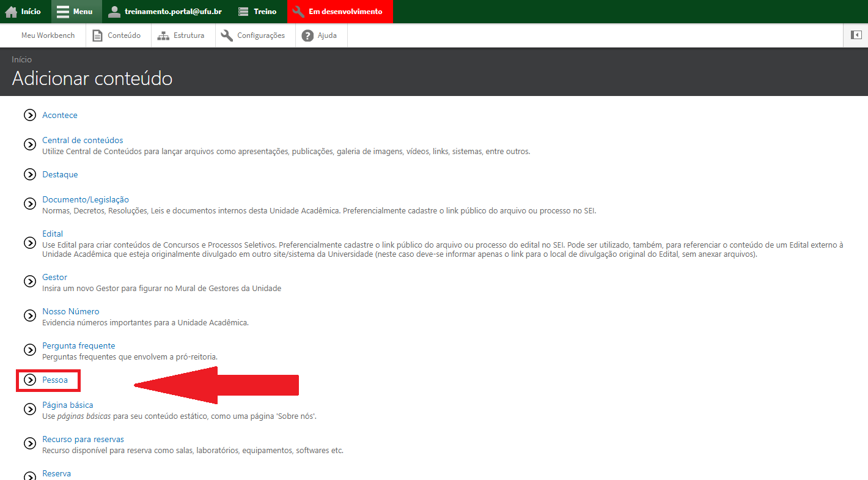Choose the Edital content type

[53, 234]
